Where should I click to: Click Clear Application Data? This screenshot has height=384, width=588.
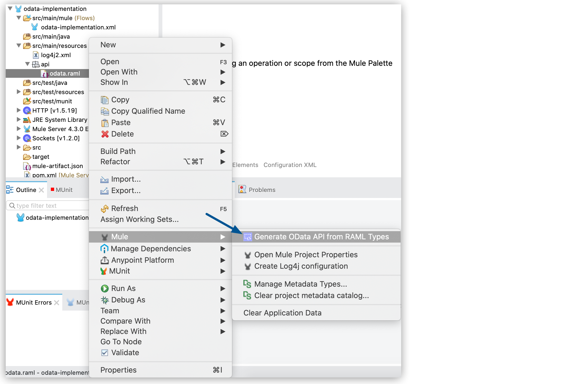(x=282, y=313)
